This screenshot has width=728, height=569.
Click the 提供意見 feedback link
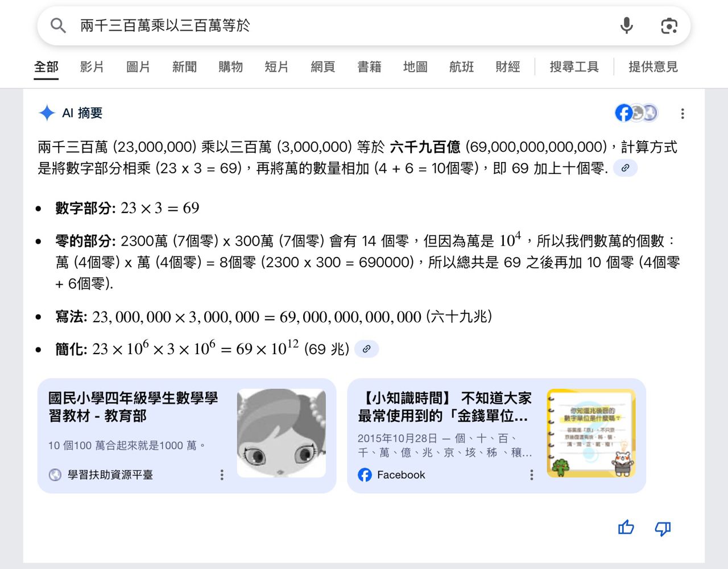(x=653, y=67)
